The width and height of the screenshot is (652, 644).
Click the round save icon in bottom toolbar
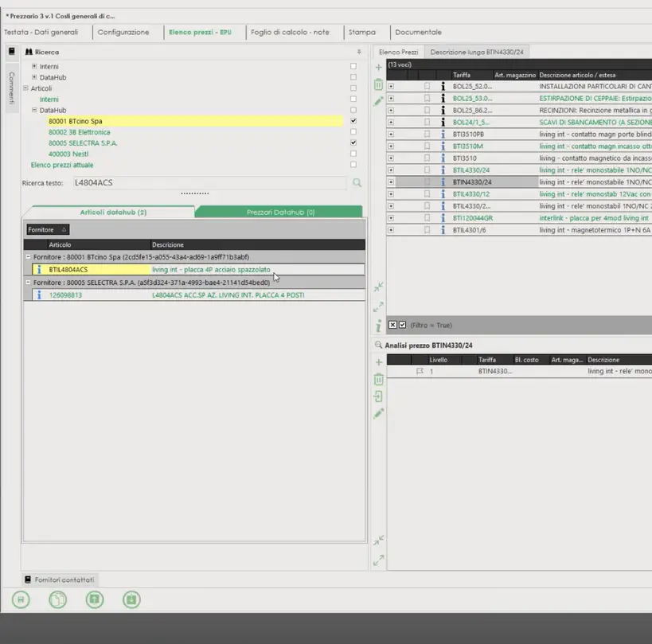21,600
